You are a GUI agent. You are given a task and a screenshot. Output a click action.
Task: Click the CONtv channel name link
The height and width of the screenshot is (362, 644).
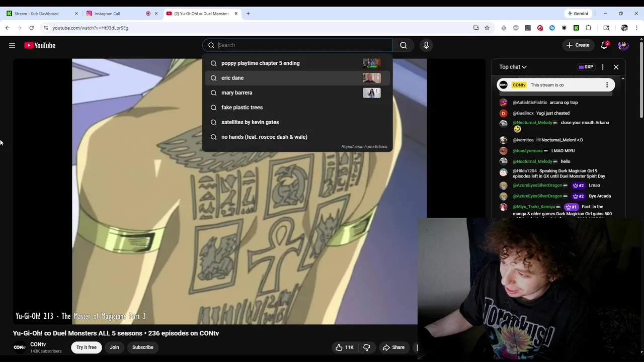click(x=38, y=344)
